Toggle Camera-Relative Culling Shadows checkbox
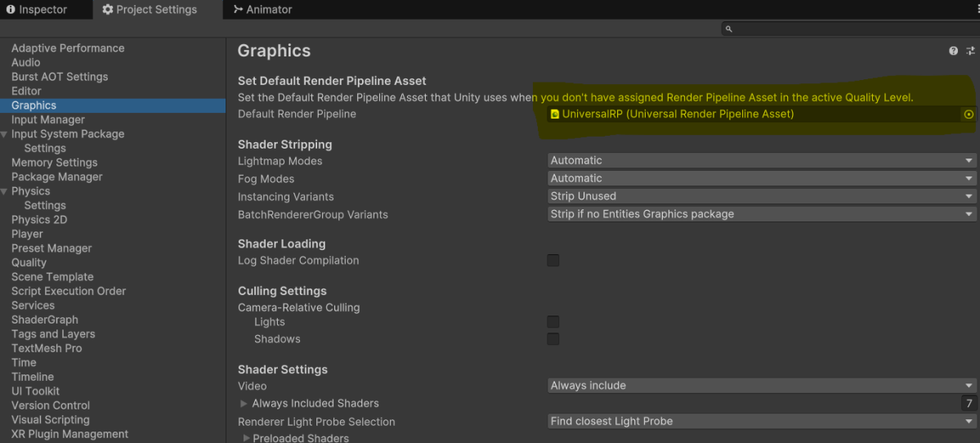Viewport: 980px width, 443px height. click(553, 339)
